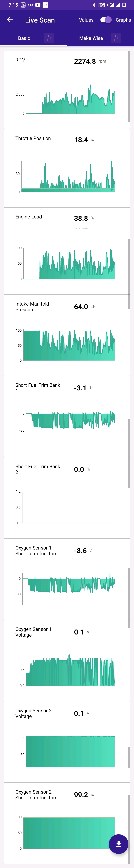Tap the voicemail notification icon
Screen dimensions: 134x868
pos(31,5)
